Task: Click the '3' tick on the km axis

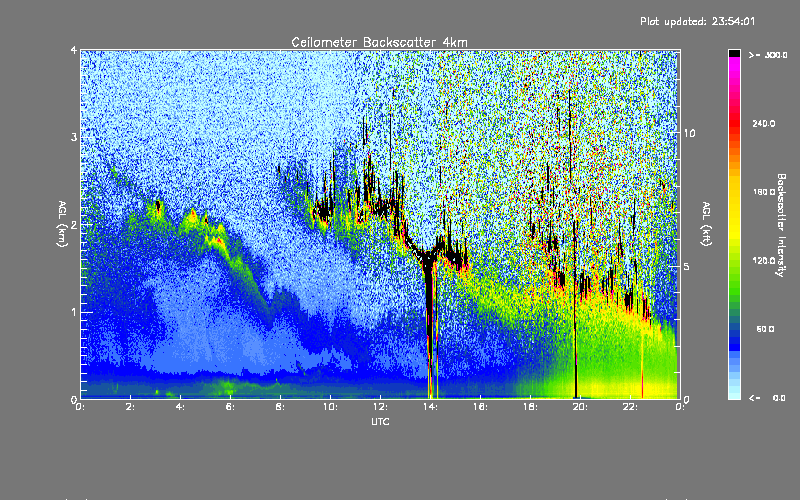Action: [74, 137]
